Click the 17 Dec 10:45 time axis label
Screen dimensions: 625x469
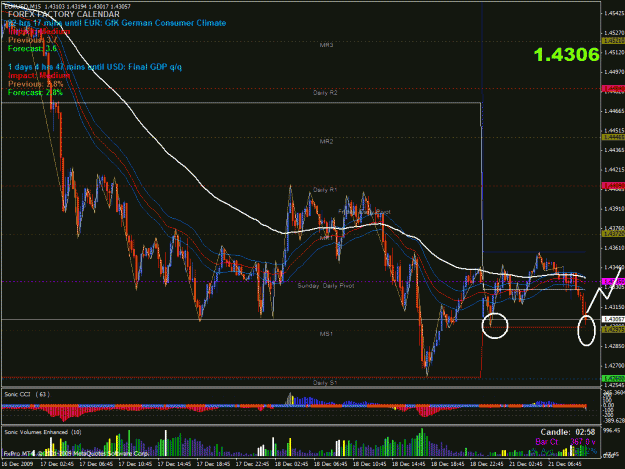pos(135,464)
